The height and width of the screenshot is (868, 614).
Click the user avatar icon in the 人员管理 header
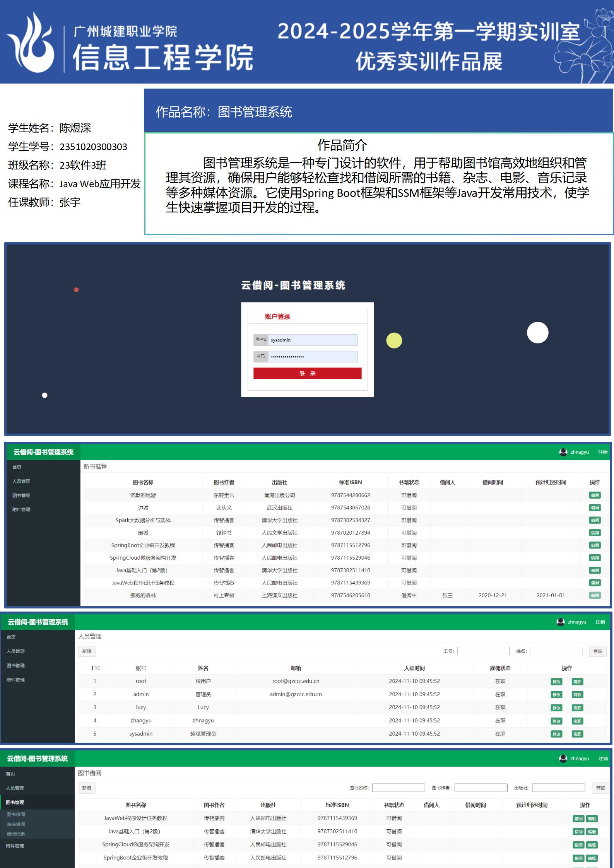pyautogui.click(x=560, y=622)
